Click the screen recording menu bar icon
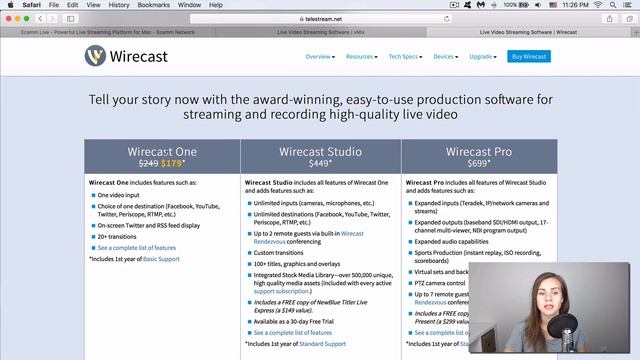The image size is (640, 360). pyautogui.click(x=454, y=5)
